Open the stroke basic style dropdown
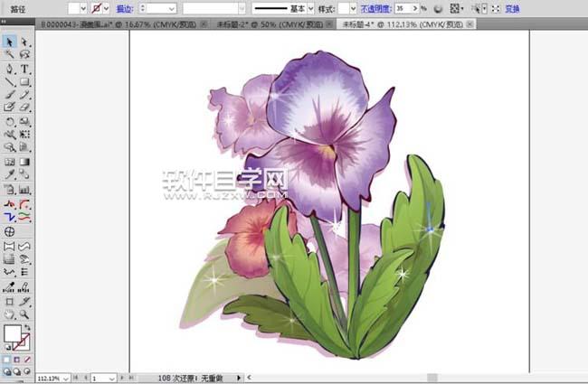The image size is (588, 384). 311,8
